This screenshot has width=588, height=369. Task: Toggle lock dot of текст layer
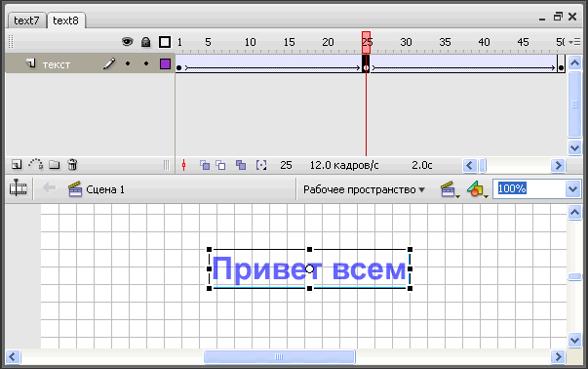[x=146, y=63]
